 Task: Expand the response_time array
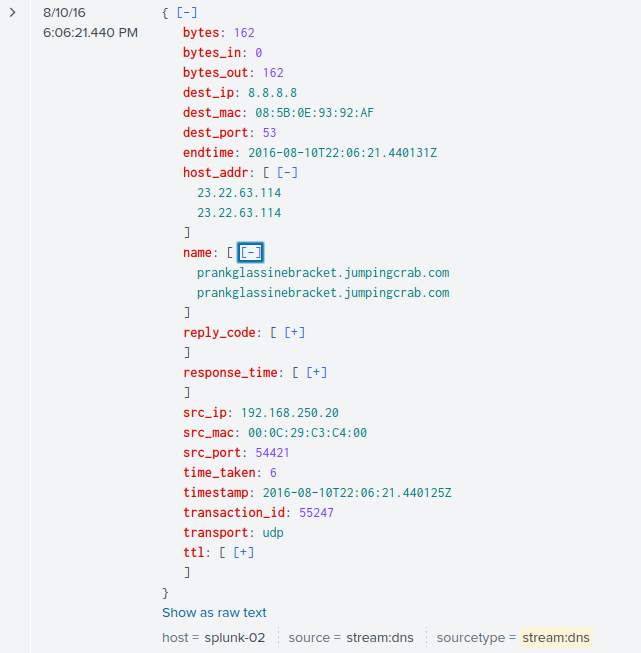pos(317,372)
